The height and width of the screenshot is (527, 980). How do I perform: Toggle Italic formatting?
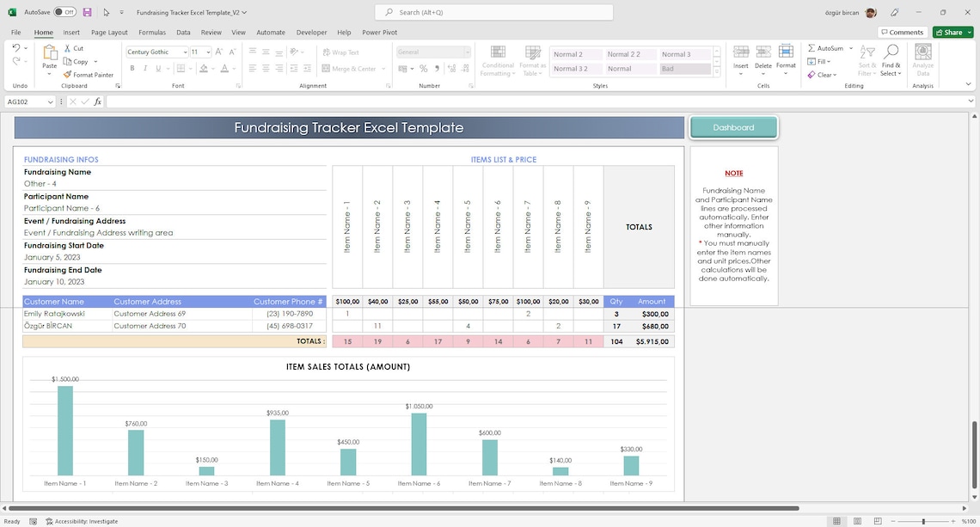pos(145,68)
